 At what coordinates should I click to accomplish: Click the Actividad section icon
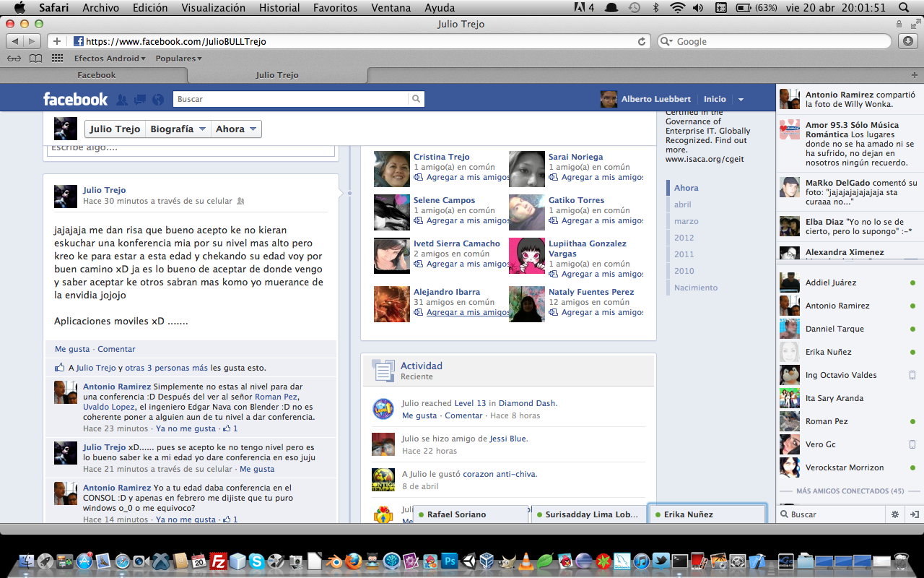383,371
